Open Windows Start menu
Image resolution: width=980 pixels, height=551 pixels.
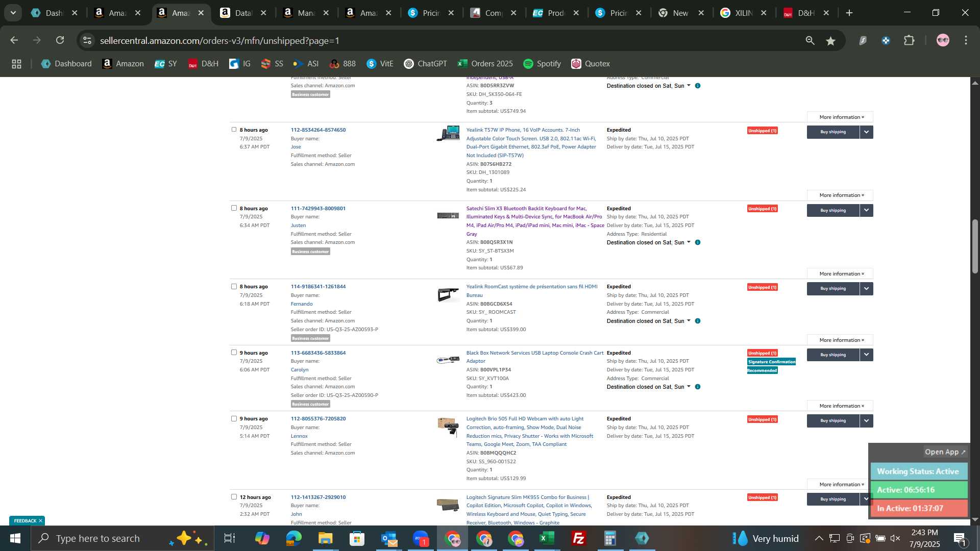click(15, 538)
